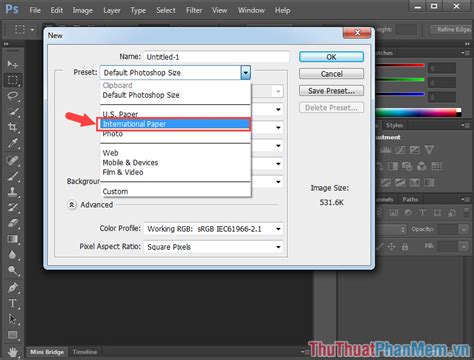Select the Quick Selection tool
This screenshot has height=360, width=474.
(x=13, y=112)
